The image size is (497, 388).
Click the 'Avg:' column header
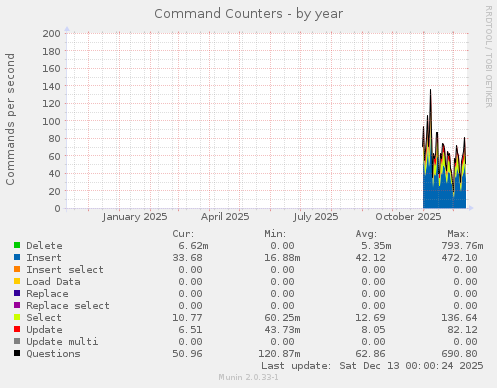click(366, 234)
